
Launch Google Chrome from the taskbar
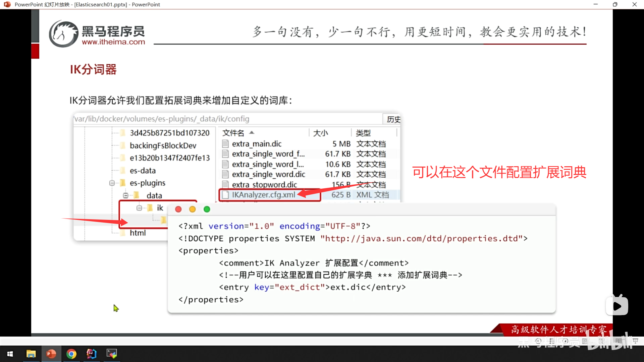pos(71,354)
